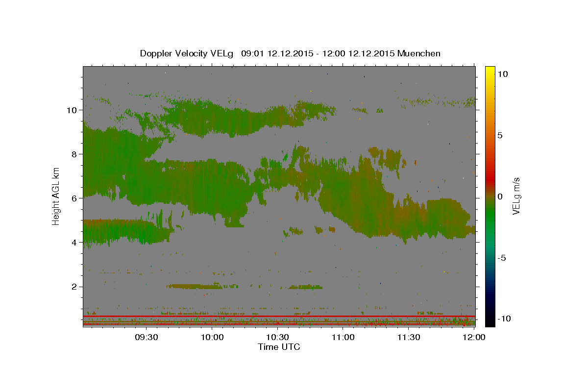Click the 09:30 time tick label
This screenshot has height=392, width=588.
146,338
